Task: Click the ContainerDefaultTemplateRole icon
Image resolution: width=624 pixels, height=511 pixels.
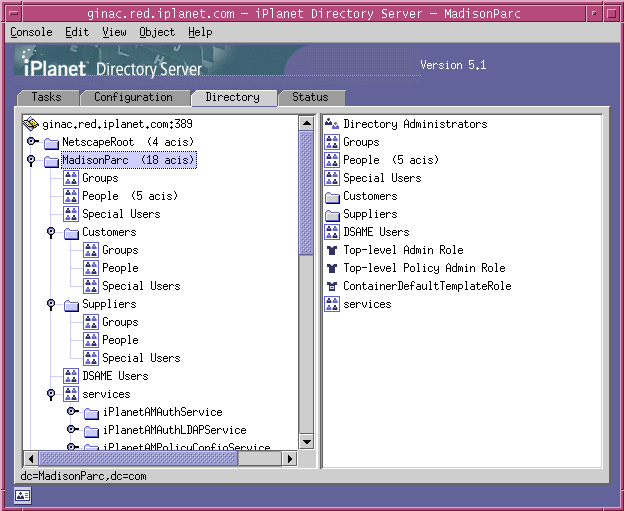Action: (x=332, y=286)
